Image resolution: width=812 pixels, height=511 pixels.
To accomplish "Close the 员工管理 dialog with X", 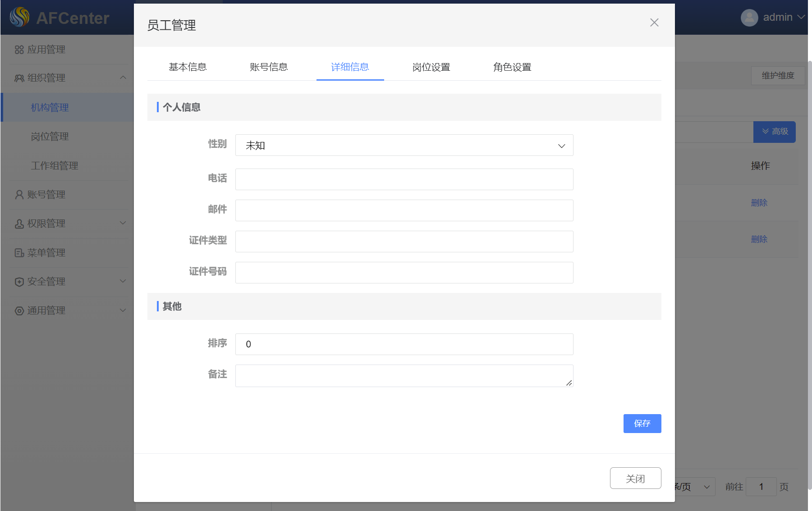I will pos(654,23).
